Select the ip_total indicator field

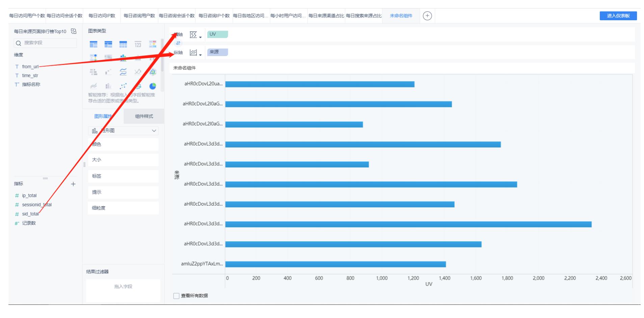[x=29, y=195]
